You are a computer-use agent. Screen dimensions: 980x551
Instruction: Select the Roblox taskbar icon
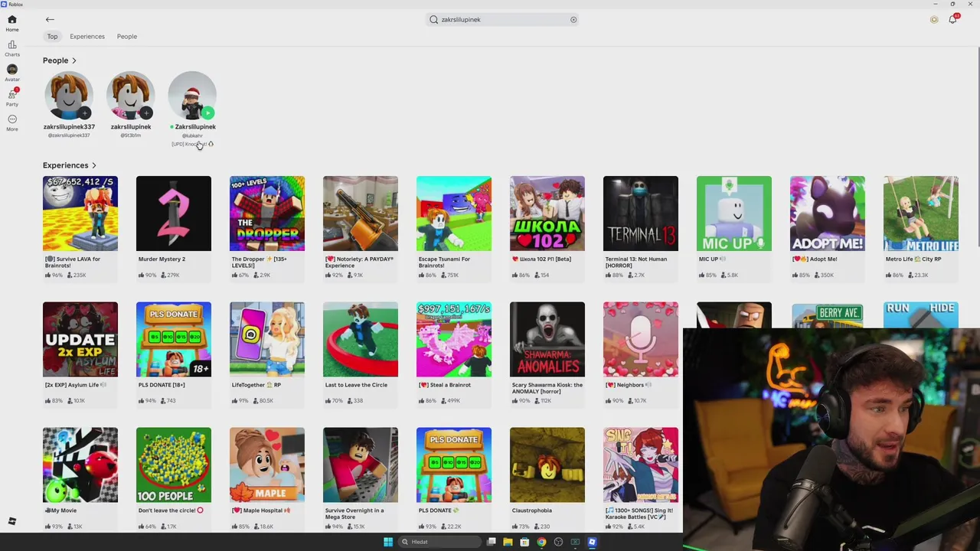592,542
